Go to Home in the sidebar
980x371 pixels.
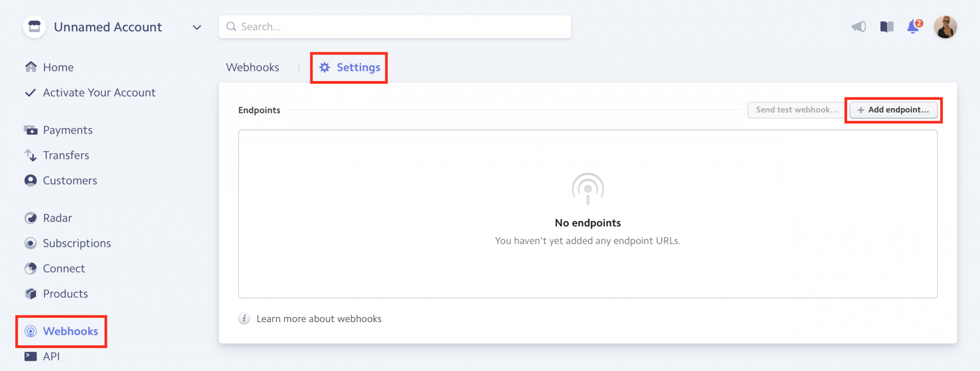58,67
